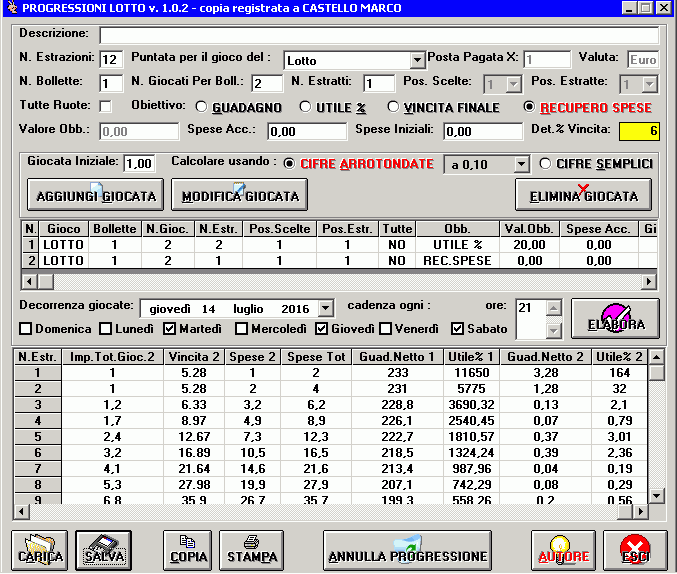677x574 pixels.
Task: Uncheck the Sabato checkbox
Action: (x=457, y=329)
